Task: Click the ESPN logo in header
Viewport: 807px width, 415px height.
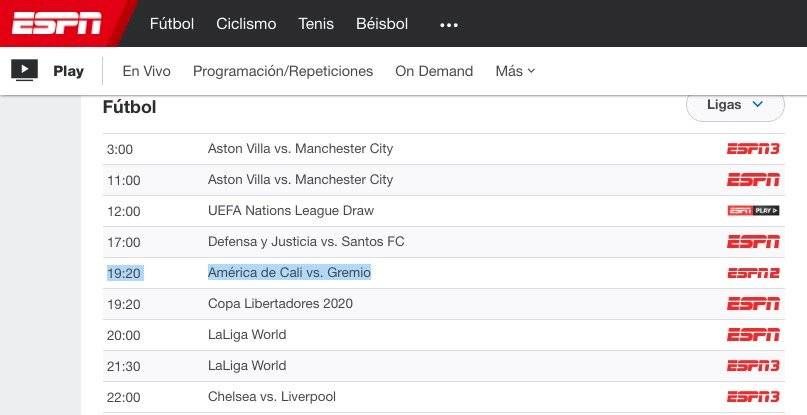Action: point(56,23)
